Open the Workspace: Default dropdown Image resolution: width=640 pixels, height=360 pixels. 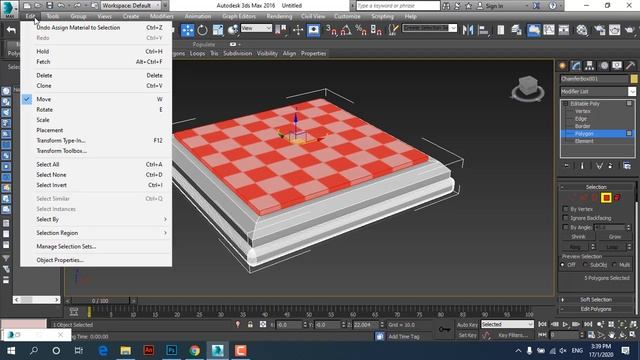point(131,5)
